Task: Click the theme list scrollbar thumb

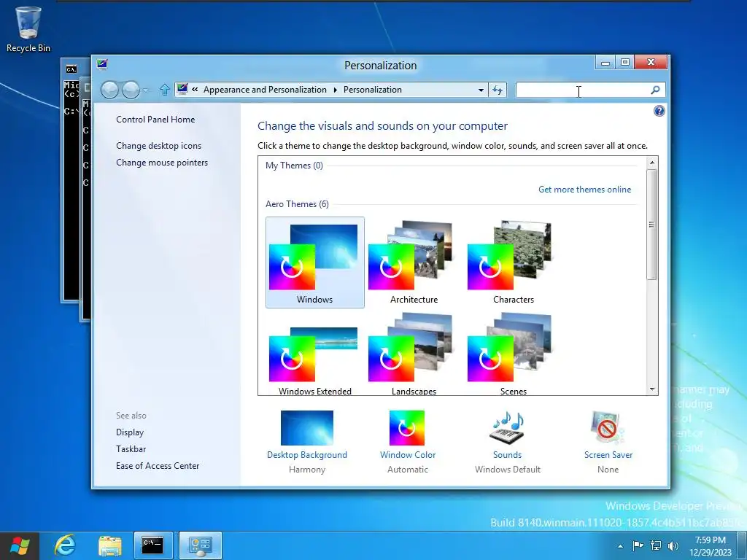Action: 652,225
